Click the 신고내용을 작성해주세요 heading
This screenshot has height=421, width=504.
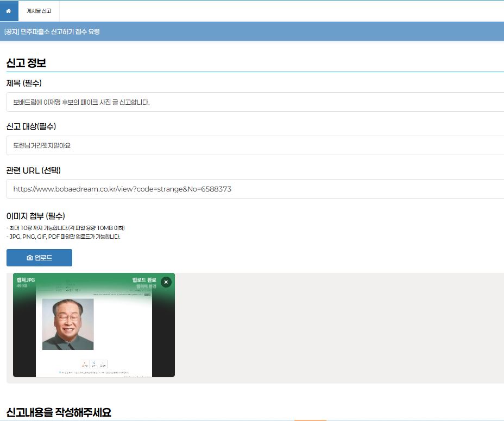tap(59, 412)
